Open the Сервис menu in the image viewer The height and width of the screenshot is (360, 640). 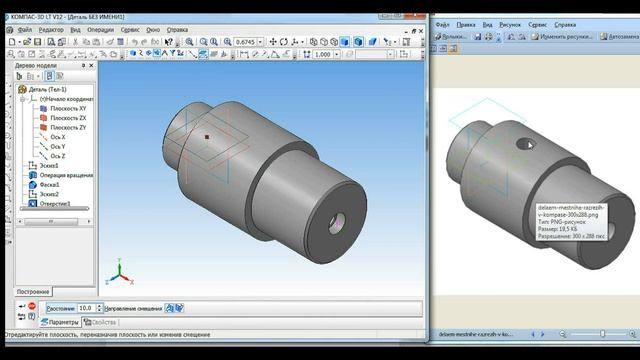538,25
